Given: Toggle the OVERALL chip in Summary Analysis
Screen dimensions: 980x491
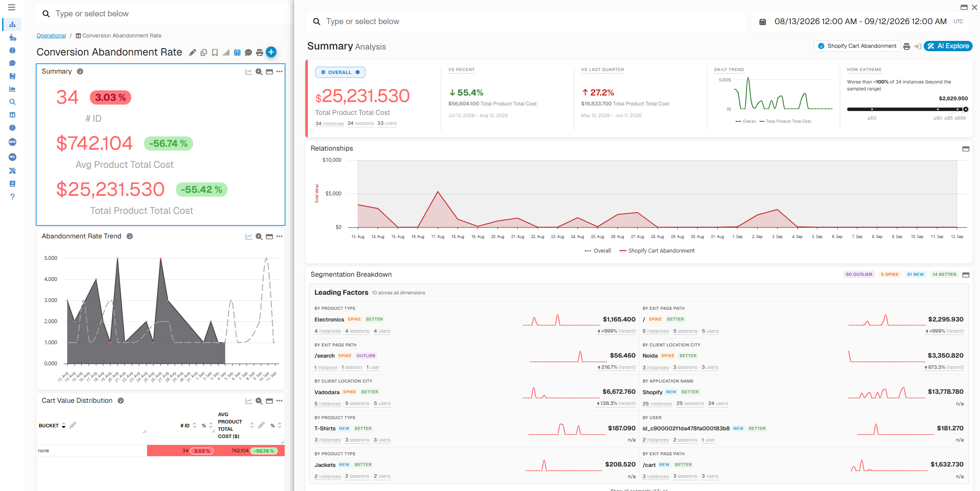Looking at the screenshot, I should point(340,72).
